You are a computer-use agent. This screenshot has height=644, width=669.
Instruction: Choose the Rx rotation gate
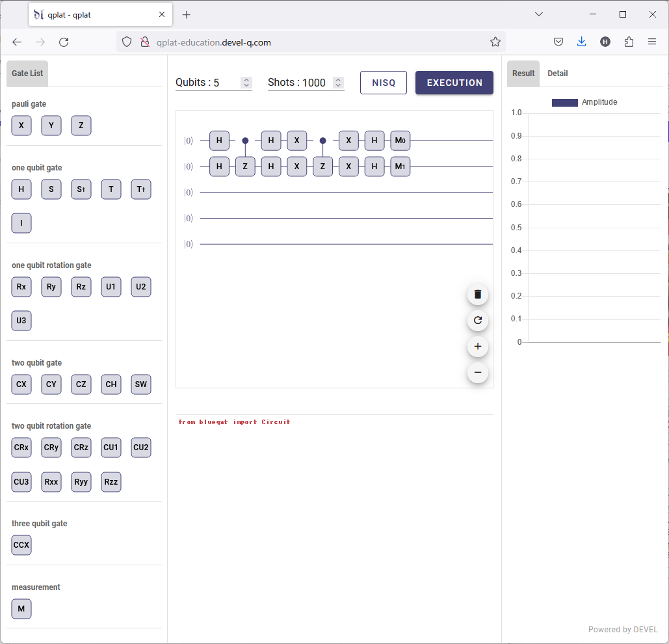[21, 287]
